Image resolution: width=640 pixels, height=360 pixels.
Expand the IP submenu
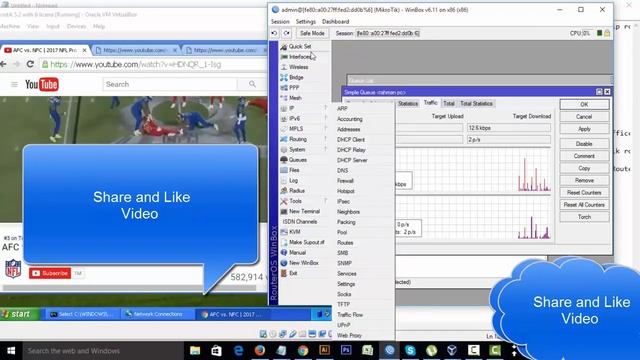click(304, 108)
